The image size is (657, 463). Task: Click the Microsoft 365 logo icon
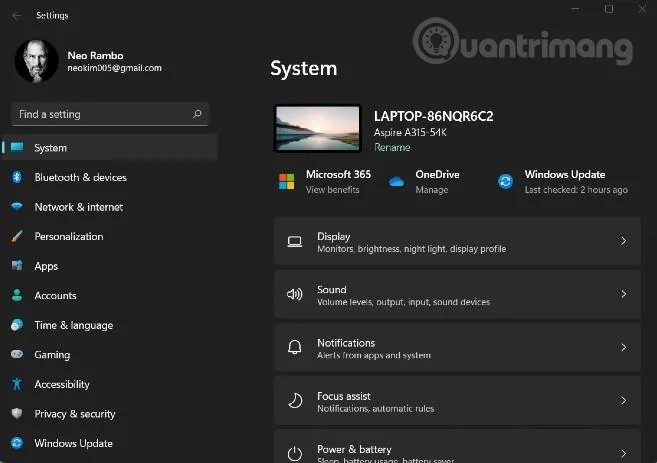(x=287, y=181)
